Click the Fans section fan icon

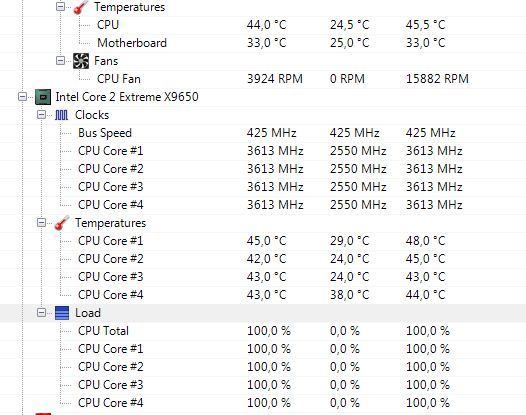click(81, 61)
